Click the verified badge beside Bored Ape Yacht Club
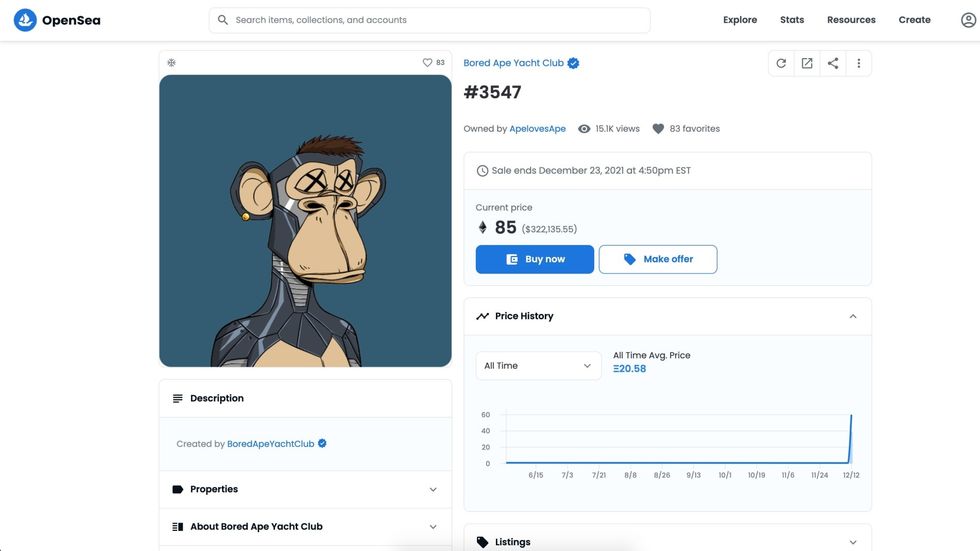Image resolution: width=980 pixels, height=551 pixels. point(574,63)
